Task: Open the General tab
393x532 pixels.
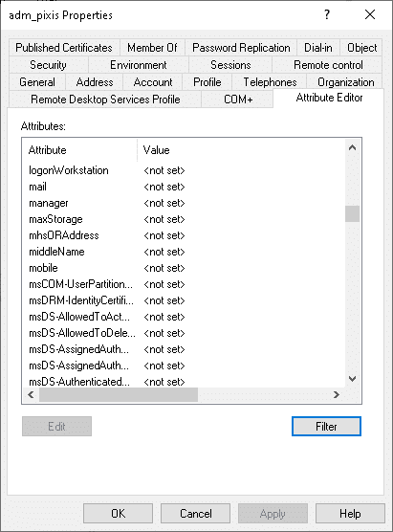Action: [x=37, y=82]
